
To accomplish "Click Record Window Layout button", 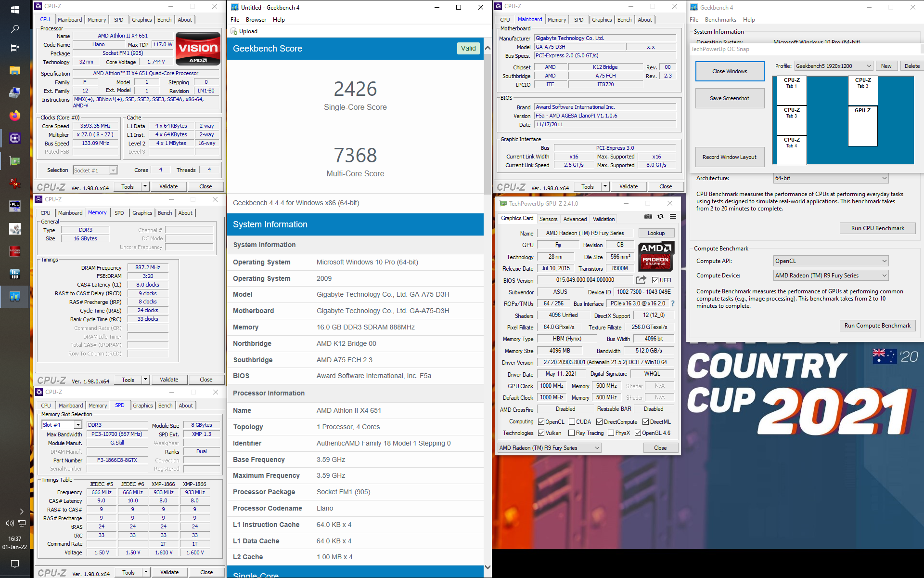I will point(730,157).
